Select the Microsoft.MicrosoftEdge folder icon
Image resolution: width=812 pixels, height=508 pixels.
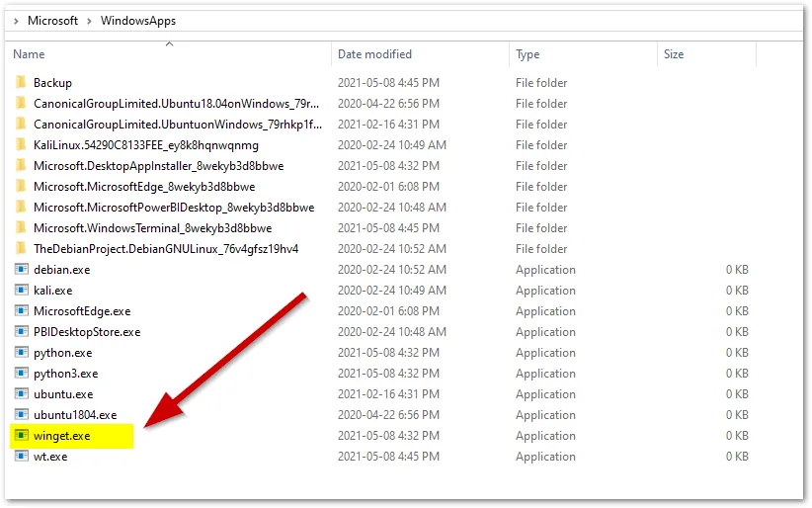[x=21, y=186]
